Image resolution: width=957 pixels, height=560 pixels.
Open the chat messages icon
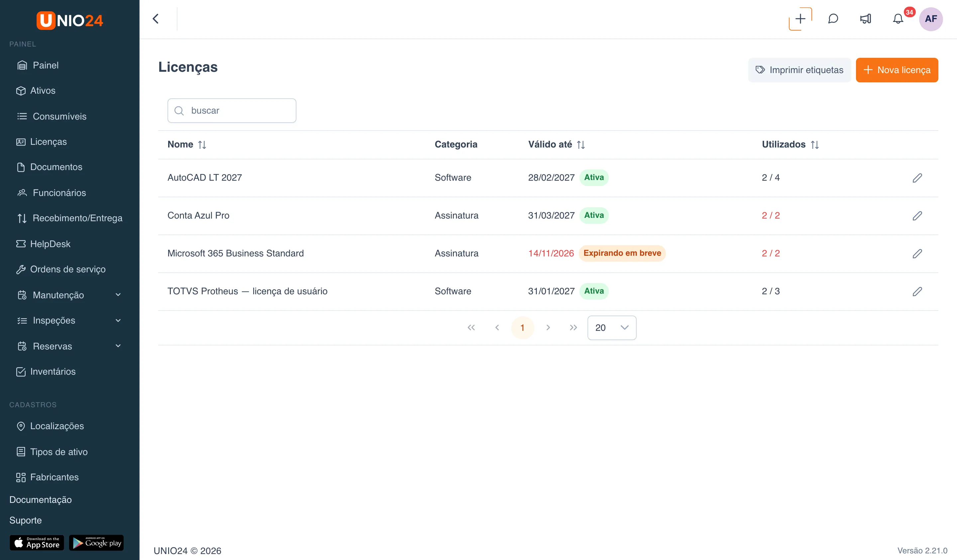[x=833, y=19]
